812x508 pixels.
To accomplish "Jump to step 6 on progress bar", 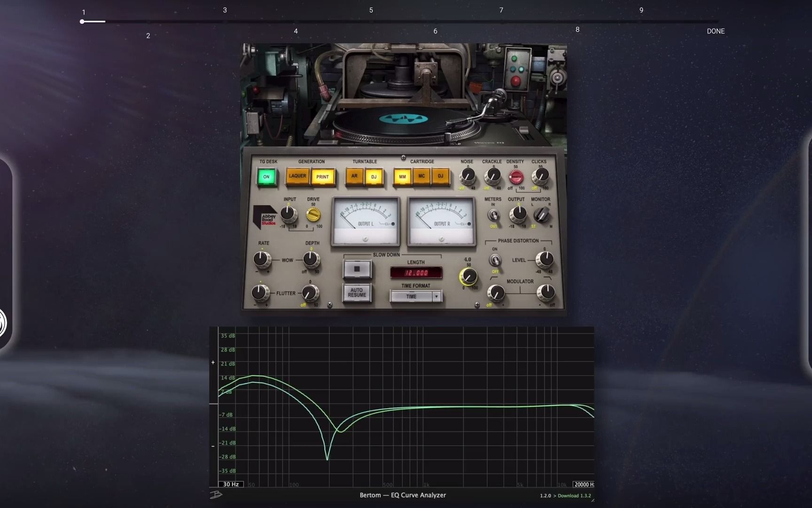I will [435, 31].
